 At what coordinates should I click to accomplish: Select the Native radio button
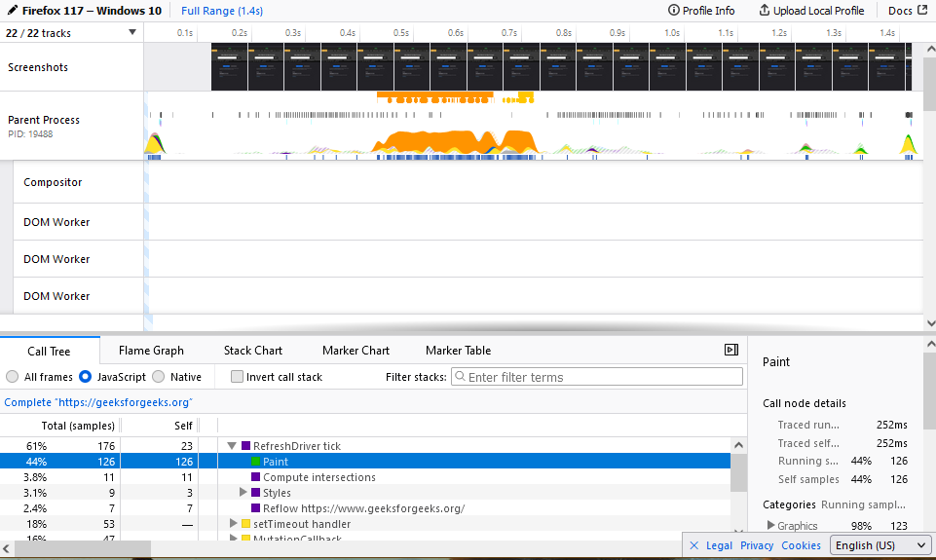coord(158,377)
